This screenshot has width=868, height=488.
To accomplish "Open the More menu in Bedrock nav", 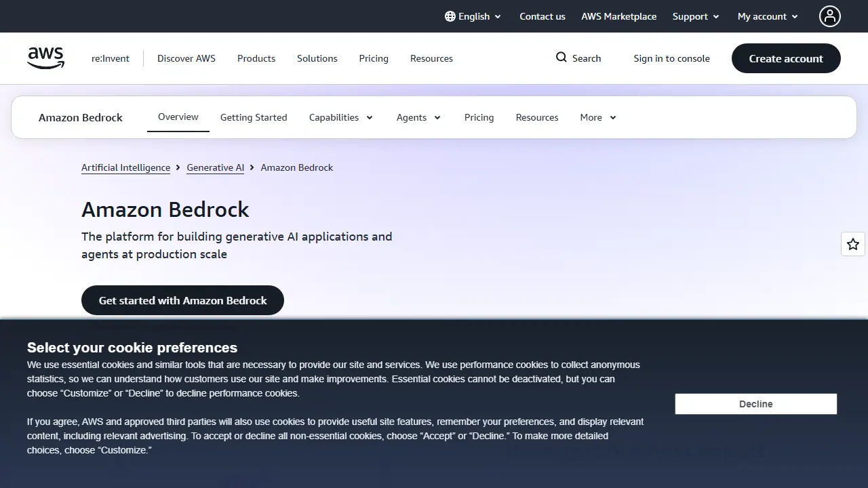I will [x=598, y=117].
